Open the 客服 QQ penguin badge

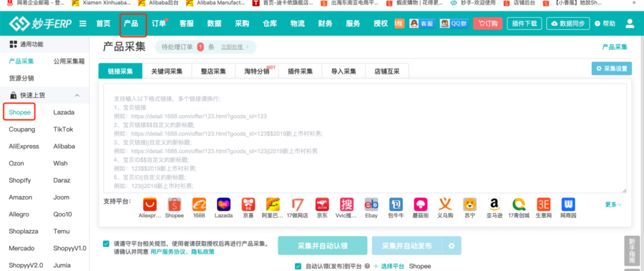click(x=422, y=23)
